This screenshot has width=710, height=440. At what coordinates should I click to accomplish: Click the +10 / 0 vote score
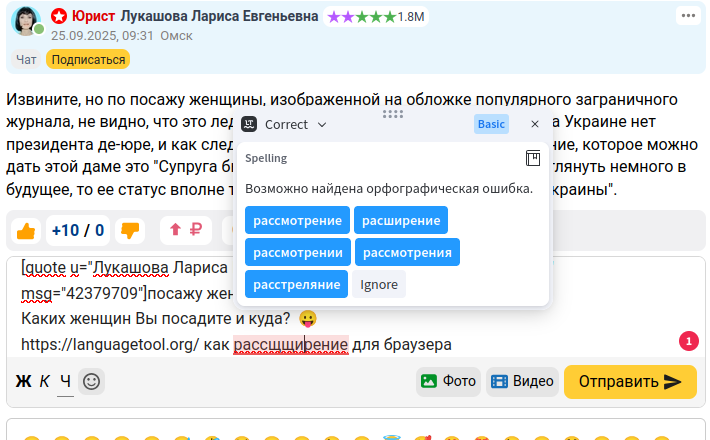78,231
